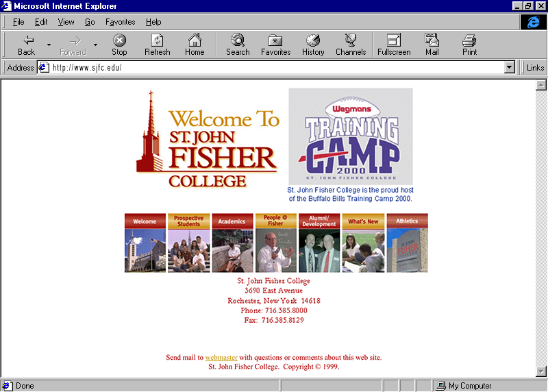
Task: Switch to Fullscreen view icon
Action: (x=394, y=40)
